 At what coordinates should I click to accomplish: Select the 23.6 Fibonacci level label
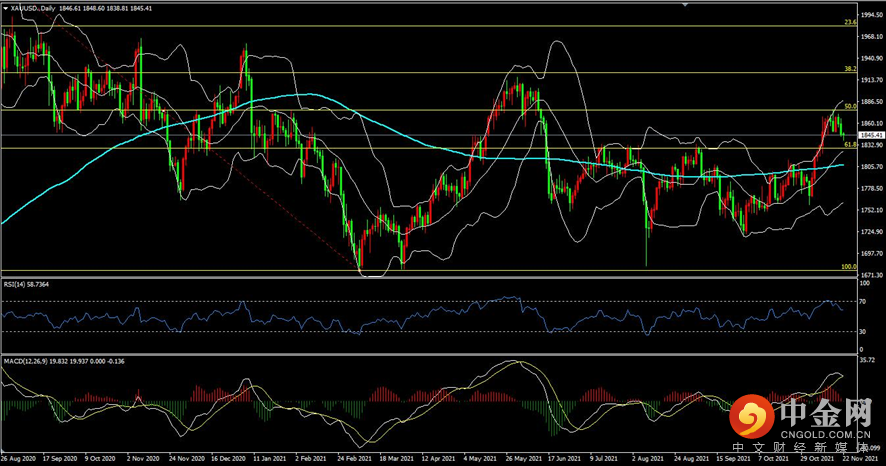[x=850, y=23]
